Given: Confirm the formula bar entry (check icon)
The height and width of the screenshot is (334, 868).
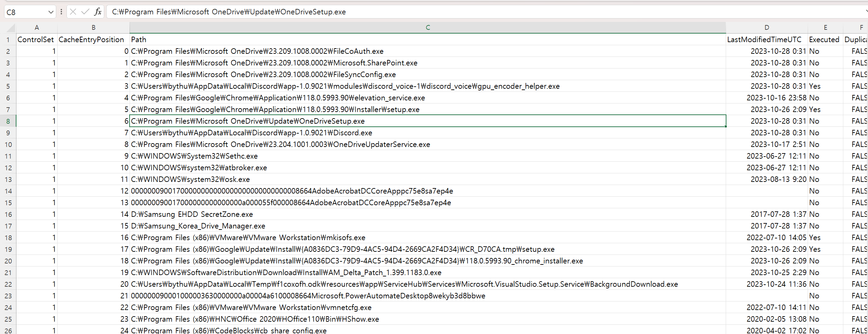Looking at the screenshot, I should point(85,12).
